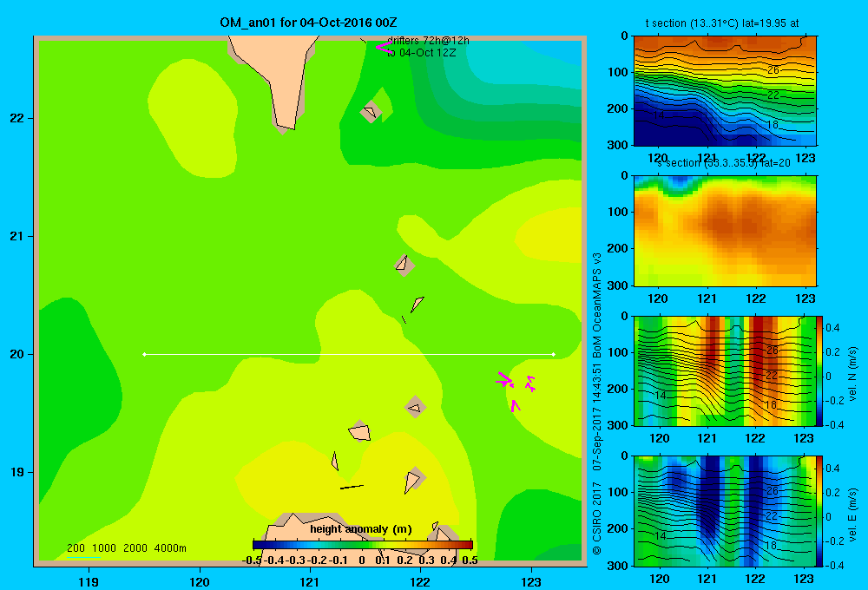This screenshot has width=868, height=590.
Task: Click the map title "OM_an01 for 04-Oct-2016 00Z"
Action: 308,23
